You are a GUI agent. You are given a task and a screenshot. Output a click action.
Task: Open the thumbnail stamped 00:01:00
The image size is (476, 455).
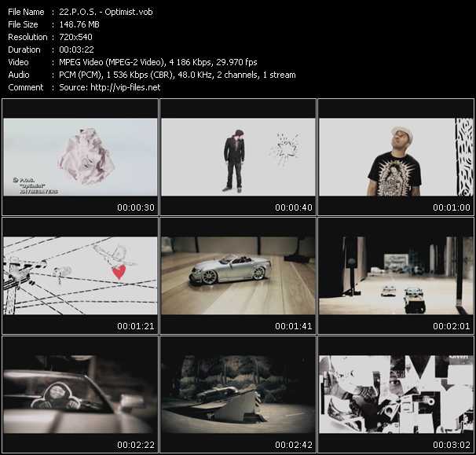click(x=396, y=157)
